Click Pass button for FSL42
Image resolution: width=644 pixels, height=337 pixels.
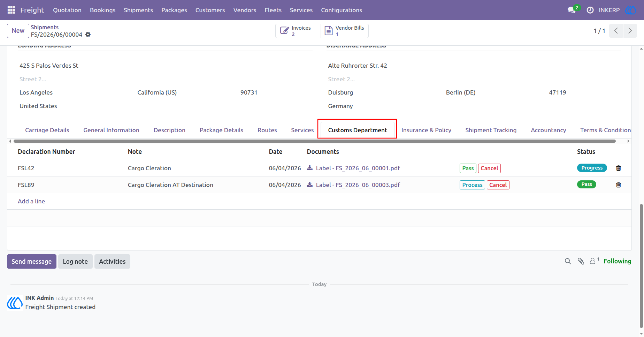468,168
